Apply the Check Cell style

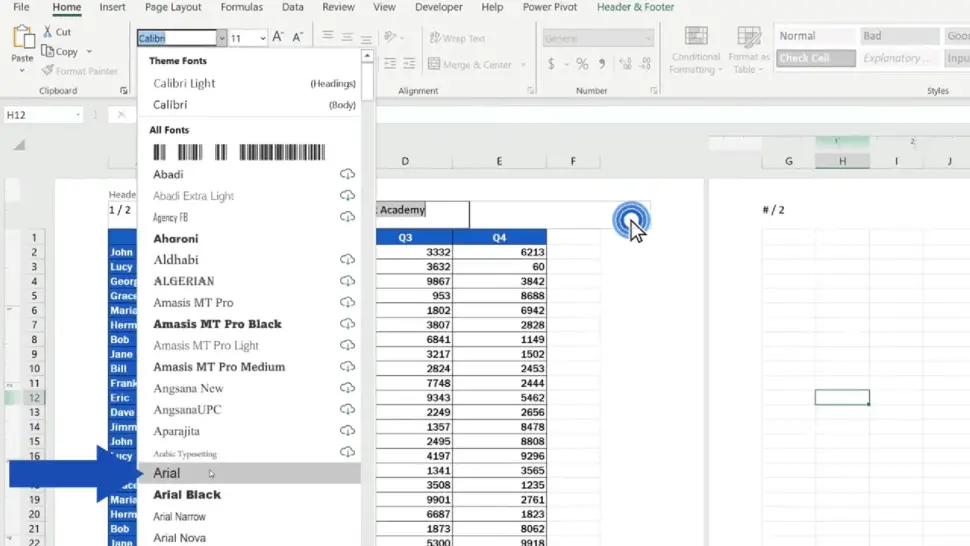(x=816, y=58)
